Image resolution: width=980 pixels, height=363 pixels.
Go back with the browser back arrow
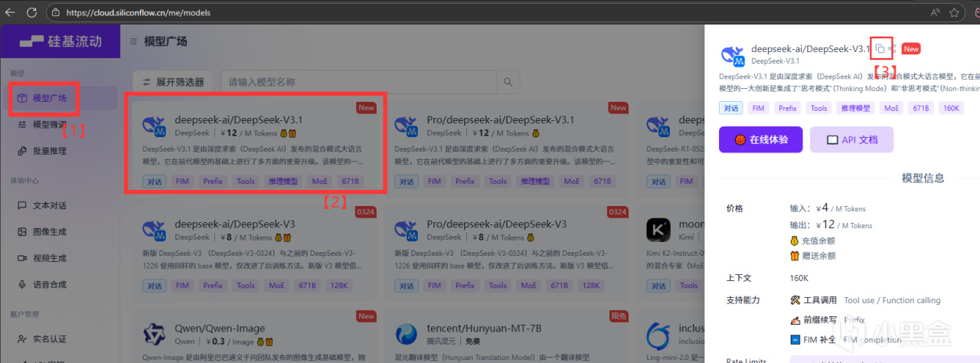tap(11, 13)
